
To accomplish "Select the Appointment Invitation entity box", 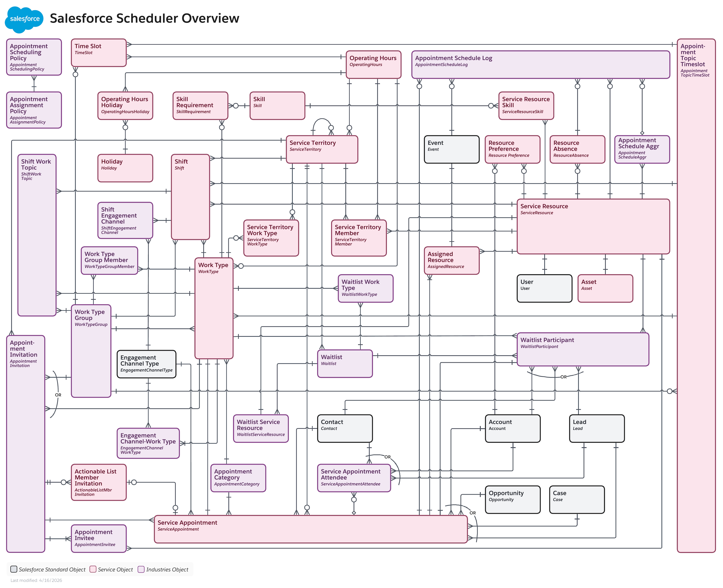I will (26, 444).
